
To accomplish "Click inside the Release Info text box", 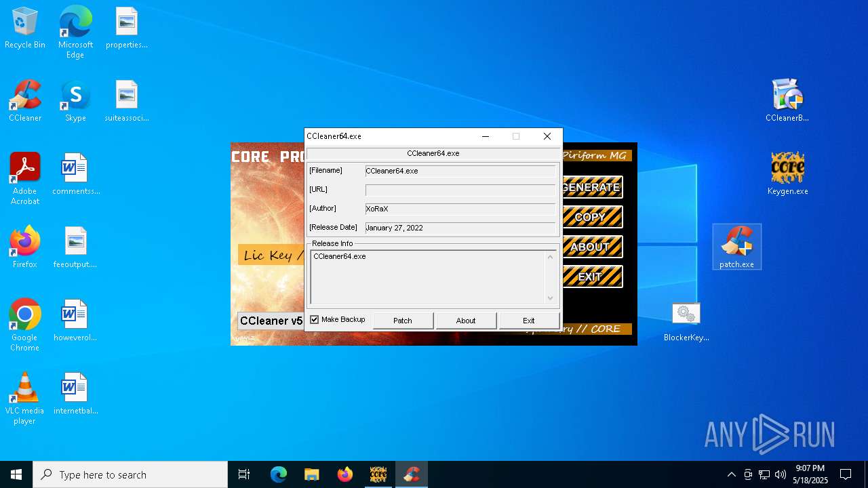I will coord(427,277).
